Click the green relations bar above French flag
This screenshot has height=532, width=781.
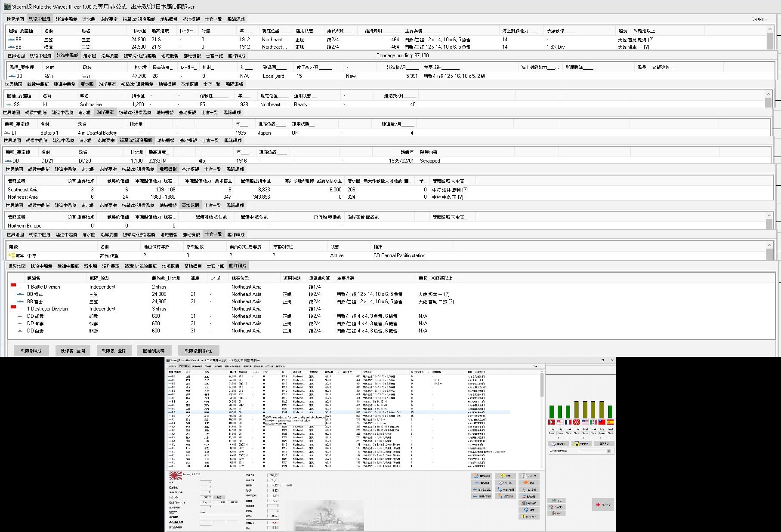[568, 412]
